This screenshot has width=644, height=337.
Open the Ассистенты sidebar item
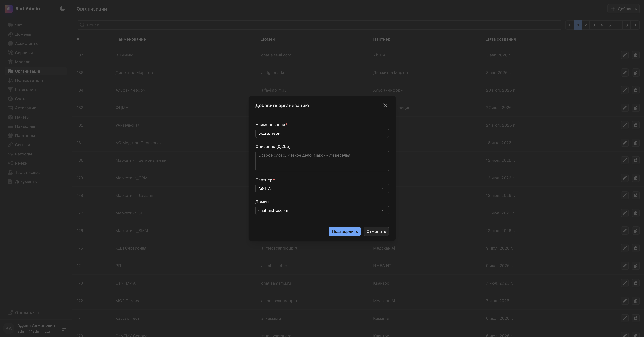(x=36, y=44)
